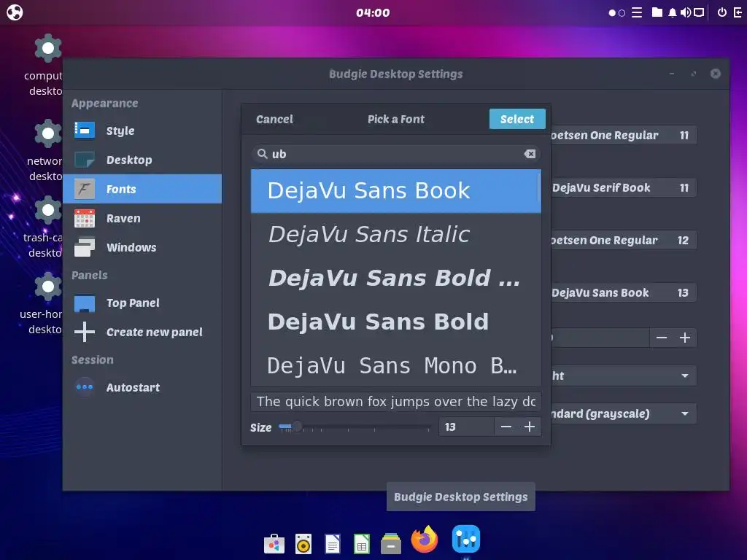Increase font size with plus button
The height and width of the screenshot is (560, 747).
click(530, 427)
